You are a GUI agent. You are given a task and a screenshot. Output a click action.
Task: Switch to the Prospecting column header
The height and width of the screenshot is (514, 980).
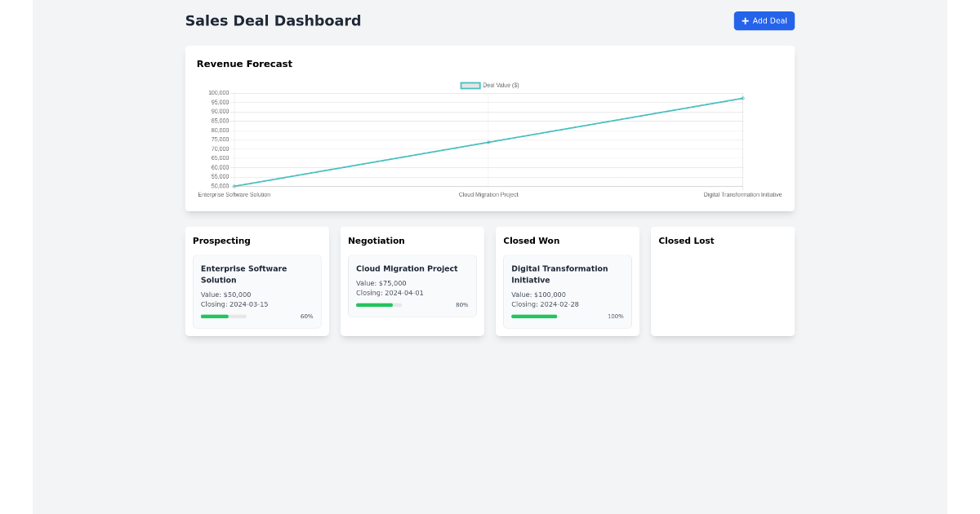(x=221, y=241)
